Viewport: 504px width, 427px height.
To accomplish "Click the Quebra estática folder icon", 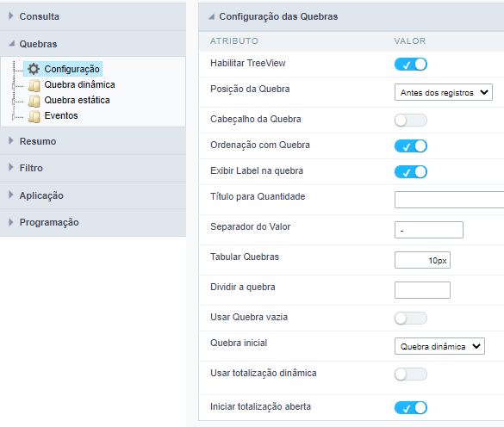I will point(34,101).
